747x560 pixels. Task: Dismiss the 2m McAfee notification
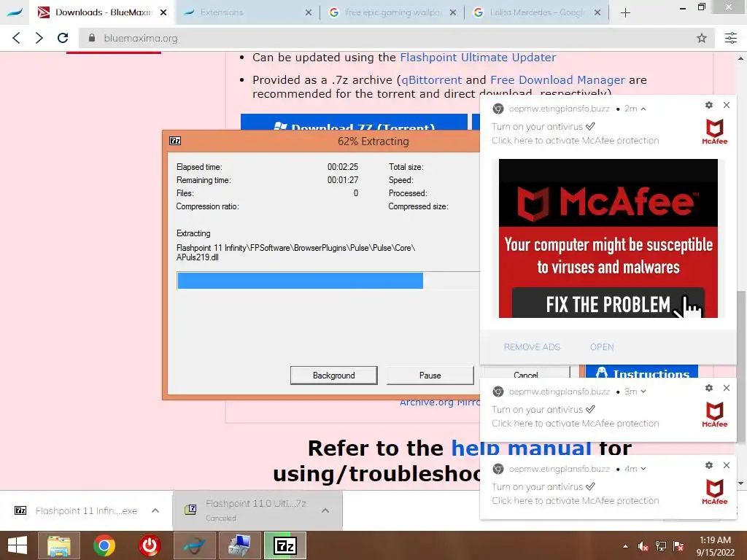727,105
